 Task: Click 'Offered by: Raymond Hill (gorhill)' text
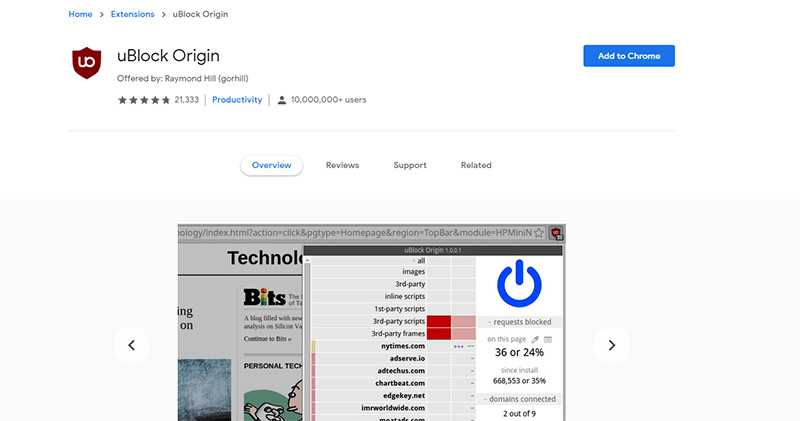183,79
